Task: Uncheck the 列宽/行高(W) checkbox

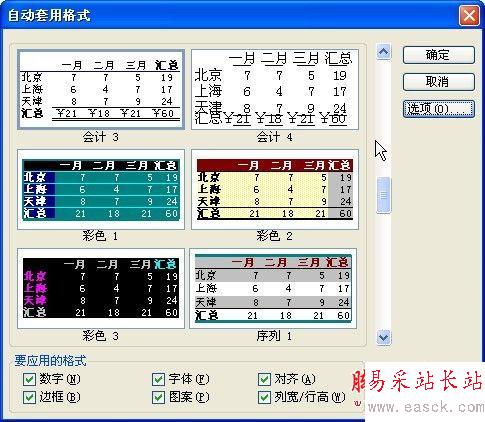Action: point(264,397)
